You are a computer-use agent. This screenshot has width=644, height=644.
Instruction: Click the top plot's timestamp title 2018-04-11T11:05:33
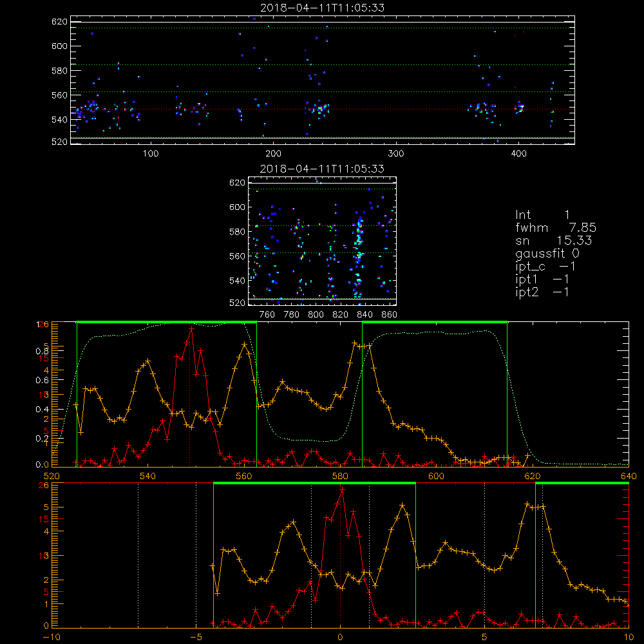(x=323, y=8)
